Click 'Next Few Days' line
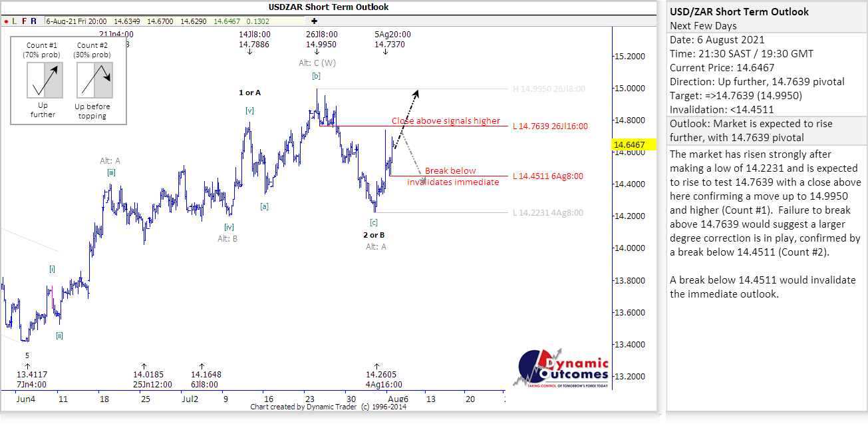This screenshot has width=868, height=424. [703, 25]
